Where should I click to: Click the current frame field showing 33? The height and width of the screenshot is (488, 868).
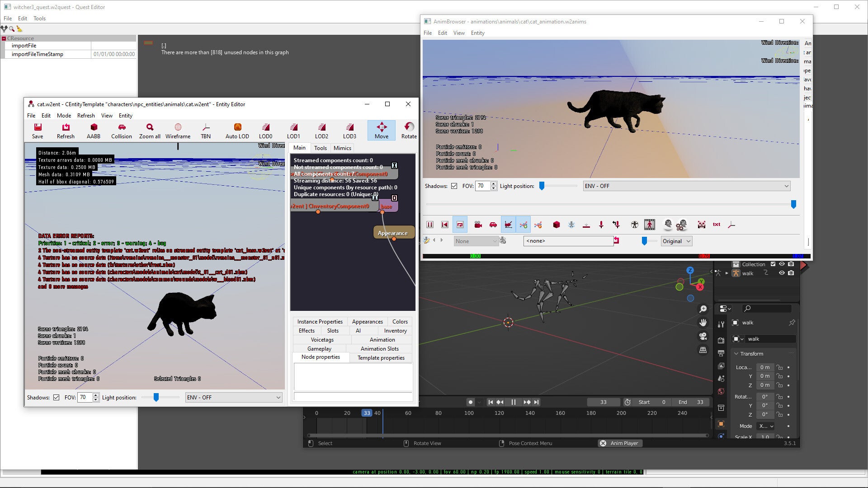(x=604, y=402)
